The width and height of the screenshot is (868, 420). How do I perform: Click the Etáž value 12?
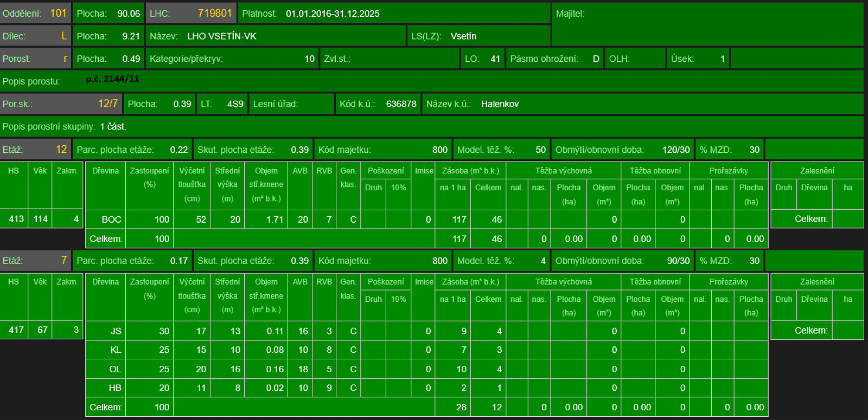click(x=61, y=149)
